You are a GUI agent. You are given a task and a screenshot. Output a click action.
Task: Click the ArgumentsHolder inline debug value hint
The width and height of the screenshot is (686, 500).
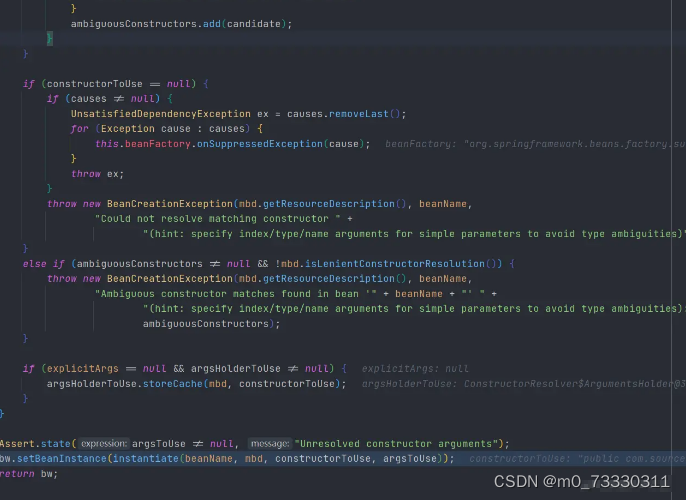pyautogui.click(x=523, y=384)
